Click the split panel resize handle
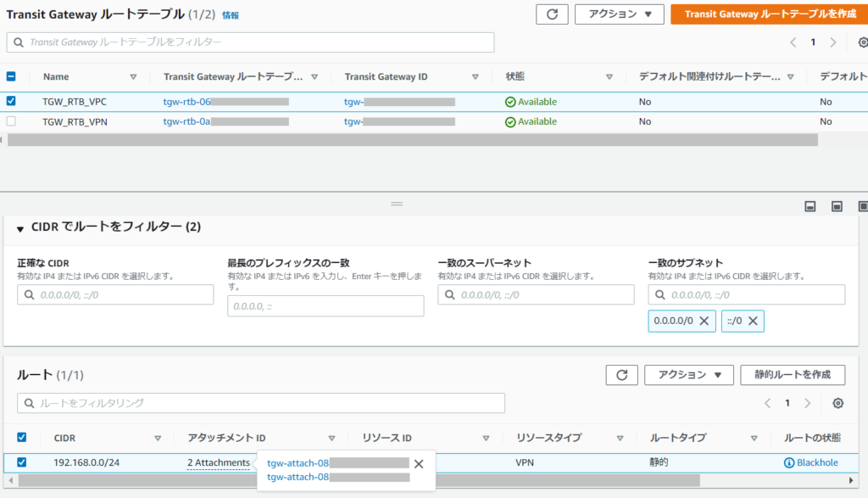The height and width of the screenshot is (498, 868). point(397,204)
